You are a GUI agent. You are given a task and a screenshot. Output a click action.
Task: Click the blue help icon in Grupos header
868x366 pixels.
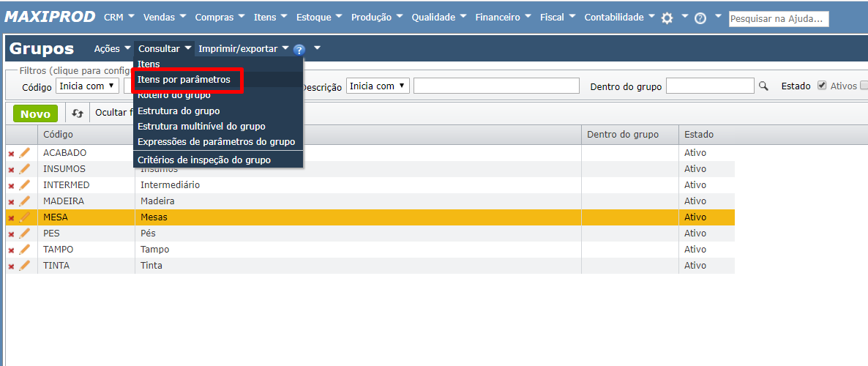(x=299, y=50)
